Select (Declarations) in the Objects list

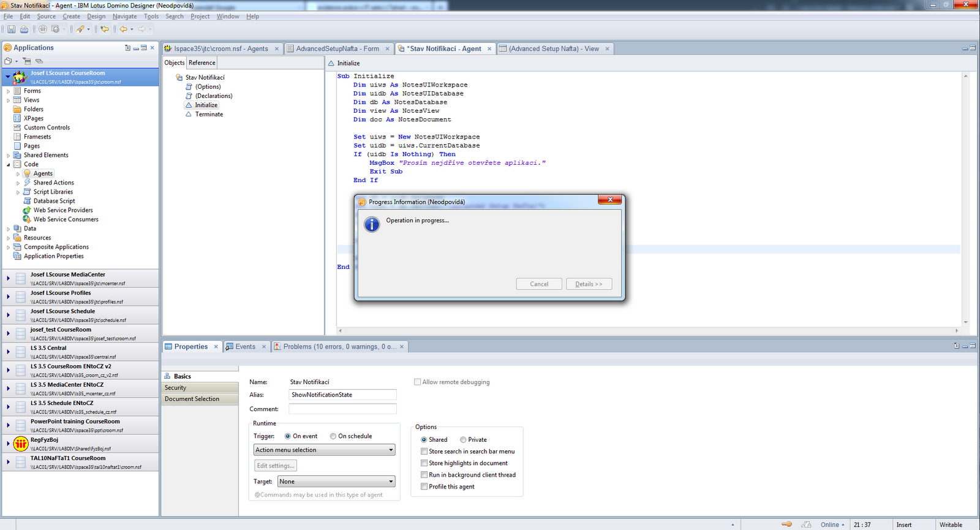(214, 96)
